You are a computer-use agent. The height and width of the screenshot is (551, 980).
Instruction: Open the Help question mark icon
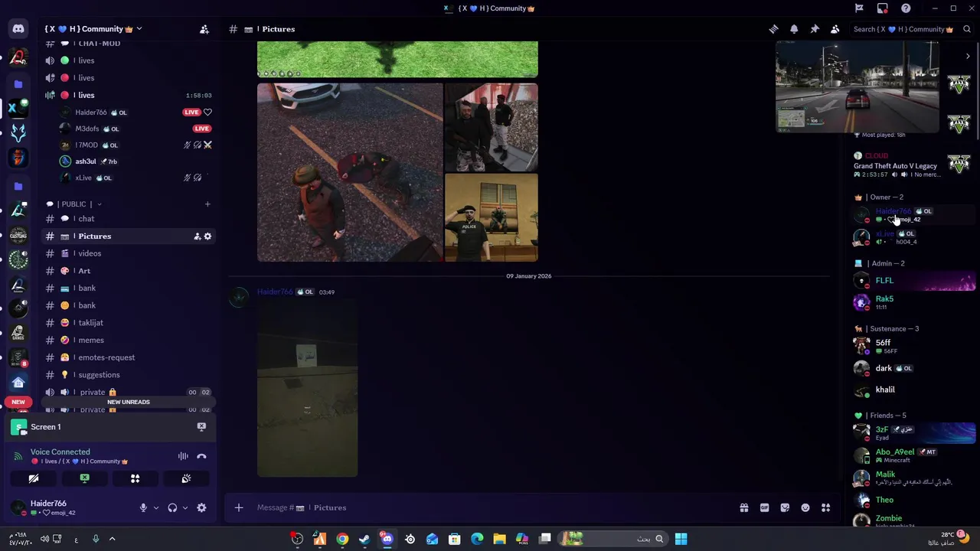pyautogui.click(x=906, y=8)
